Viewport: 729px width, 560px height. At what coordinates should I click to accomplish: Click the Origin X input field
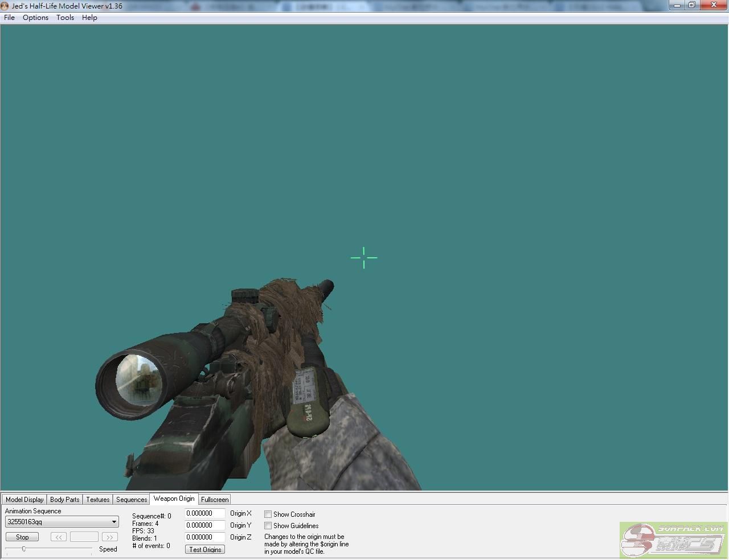coord(205,513)
